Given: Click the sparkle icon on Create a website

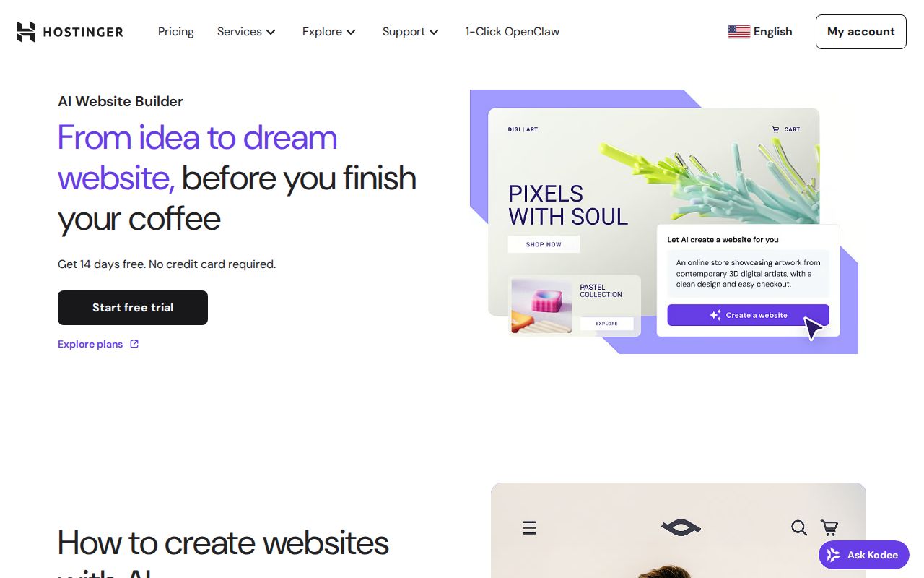Looking at the screenshot, I should point(715,315).
